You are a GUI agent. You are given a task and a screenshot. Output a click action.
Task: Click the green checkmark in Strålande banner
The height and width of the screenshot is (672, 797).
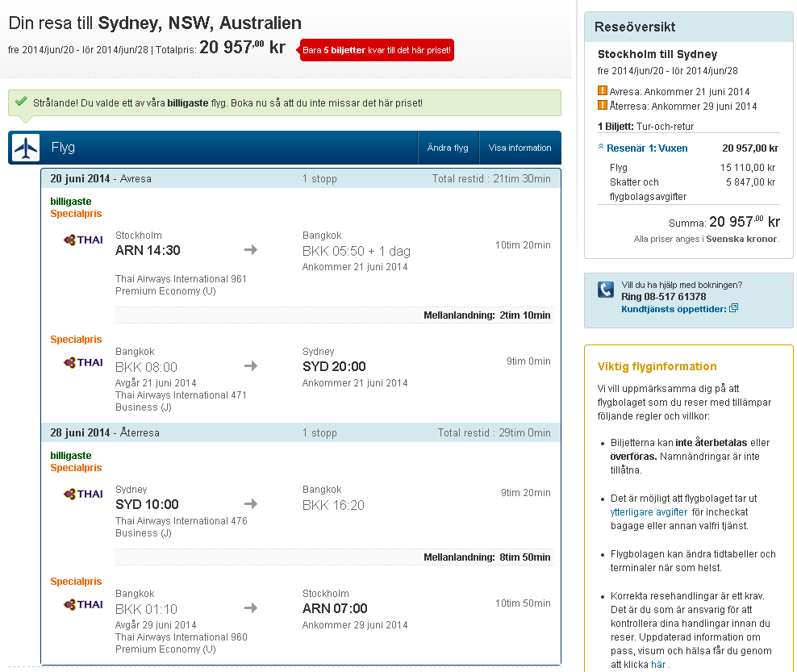21,103
